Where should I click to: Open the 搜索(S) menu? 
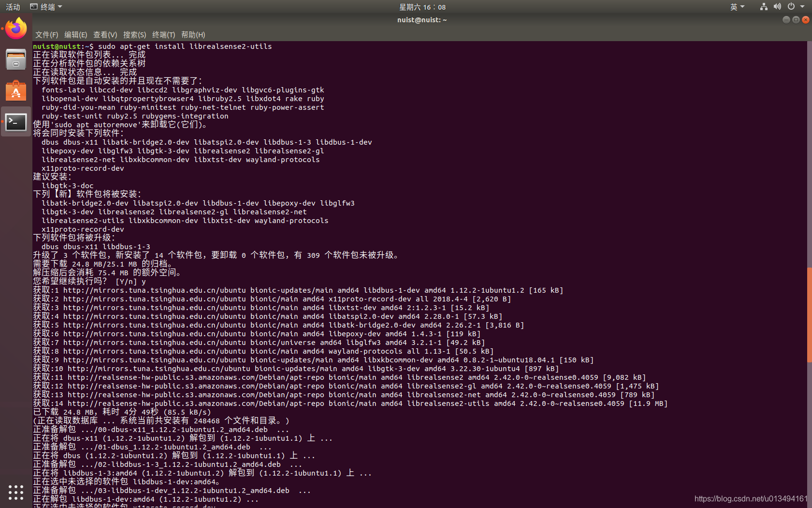click(134, 35)
